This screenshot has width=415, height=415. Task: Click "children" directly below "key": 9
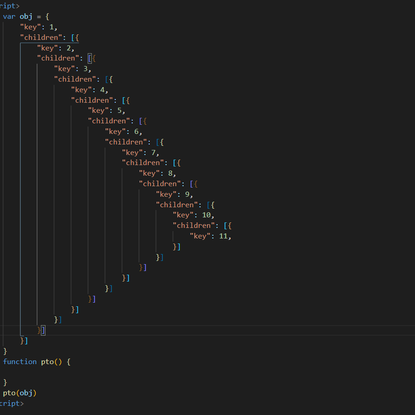177,205
